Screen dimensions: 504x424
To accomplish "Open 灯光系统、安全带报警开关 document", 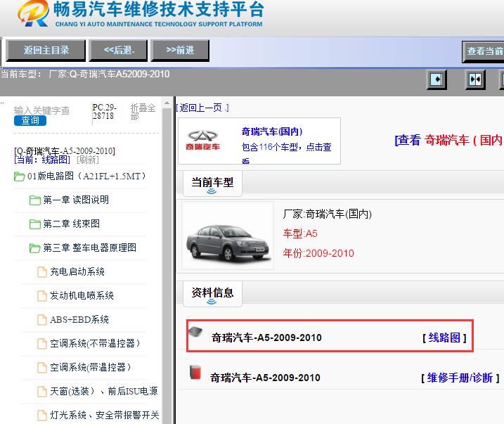I will (x=105, y=415).
